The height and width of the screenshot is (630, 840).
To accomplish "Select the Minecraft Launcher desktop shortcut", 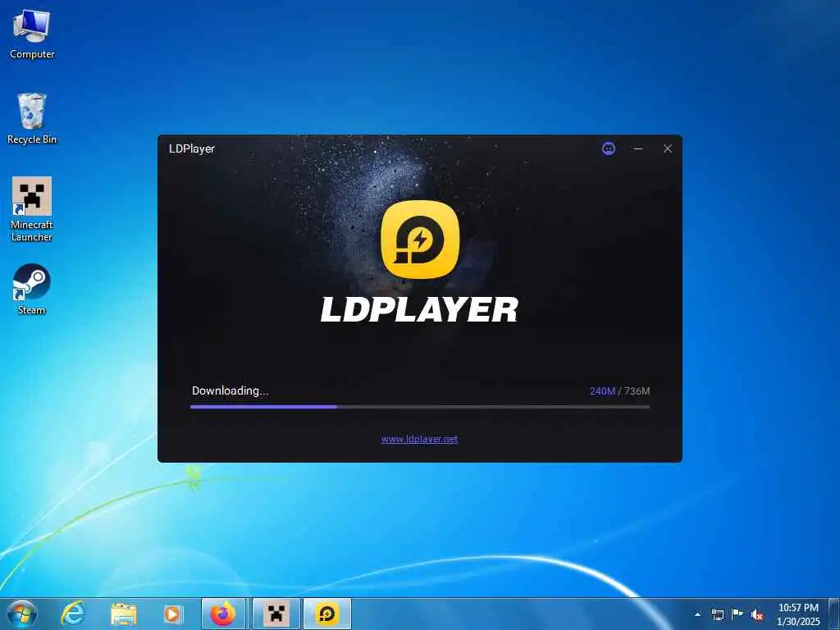I will point(32,209).
